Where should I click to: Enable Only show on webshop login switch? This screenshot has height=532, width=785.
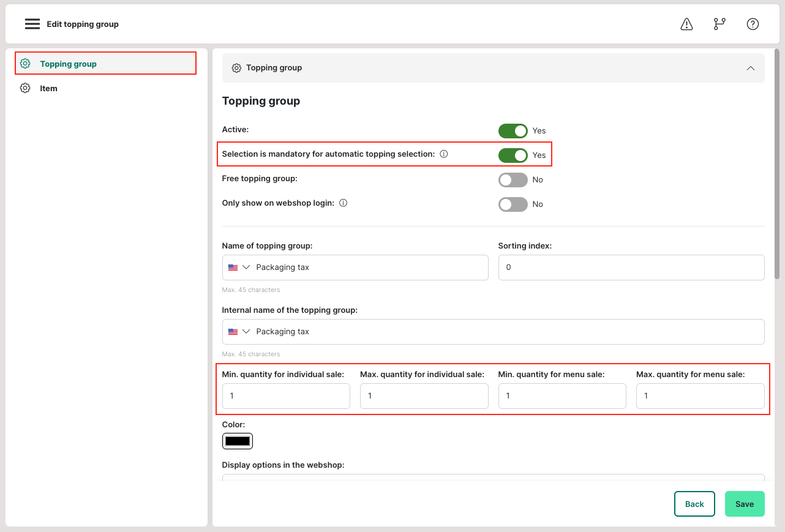pos(513,204)
